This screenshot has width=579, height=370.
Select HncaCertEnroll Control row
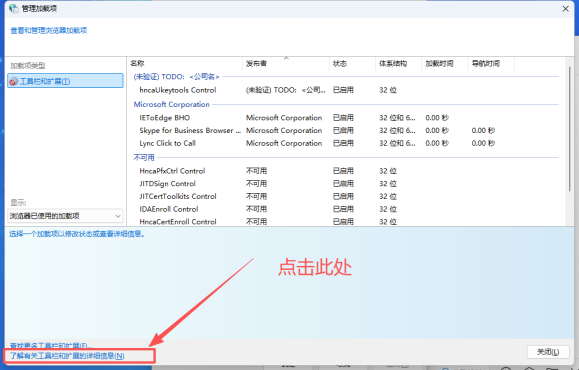pos(346,221)
